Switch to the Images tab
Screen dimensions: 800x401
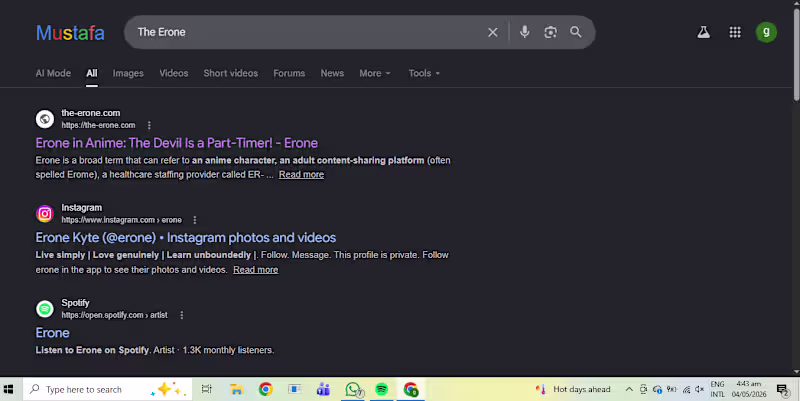tap(128, 73)
